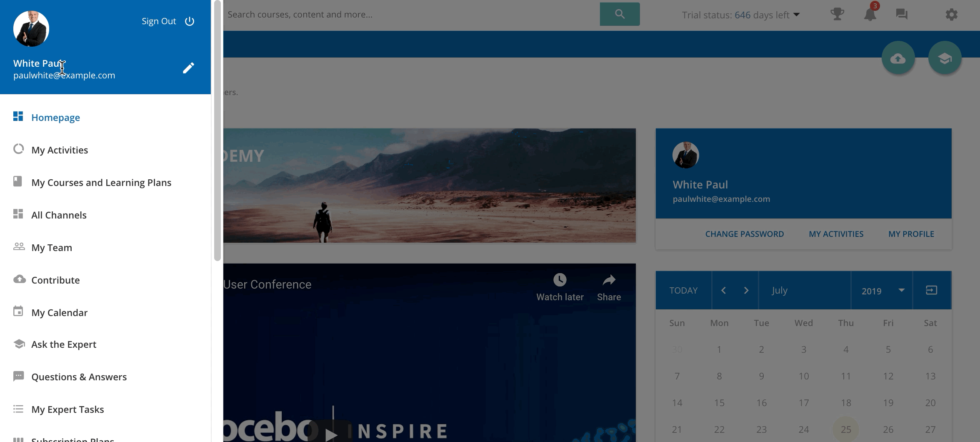Viewport: 980px width, 442px height.
Task: Click the sidebar vertical scrollbar
Action: pos(217,131)
